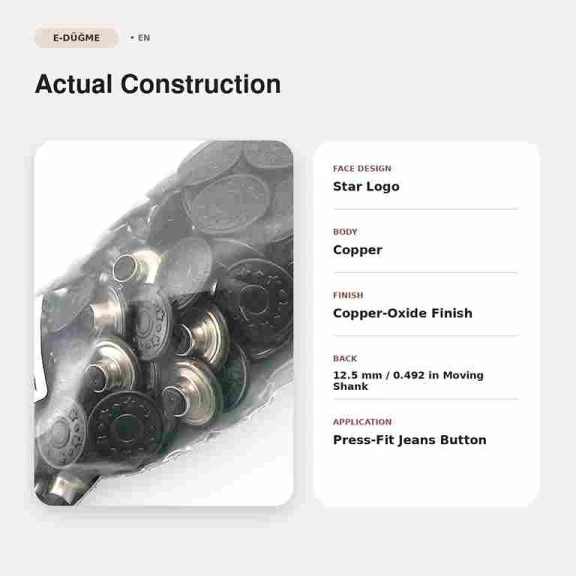The width and height of the screenshot is (576, 576).
Task: Click the E-DÜĞME brand badge
Action: coord(76,37)
